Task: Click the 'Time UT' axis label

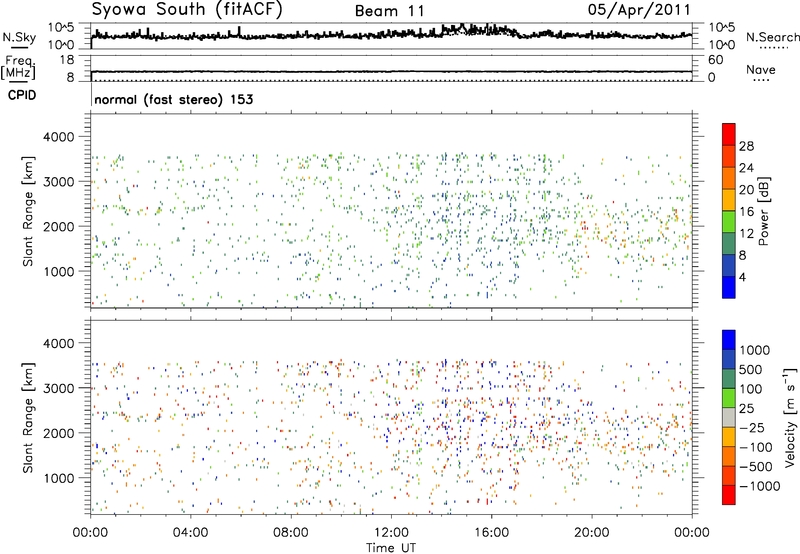Action: pos(391,548)
